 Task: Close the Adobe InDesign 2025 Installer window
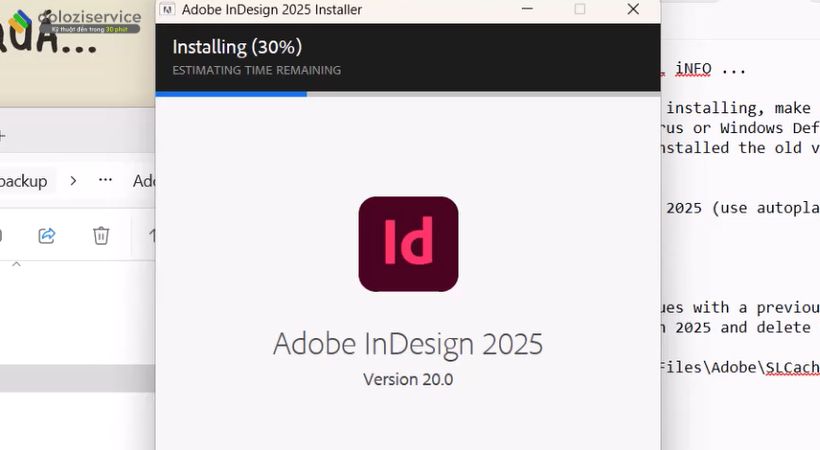click(633, 9)
